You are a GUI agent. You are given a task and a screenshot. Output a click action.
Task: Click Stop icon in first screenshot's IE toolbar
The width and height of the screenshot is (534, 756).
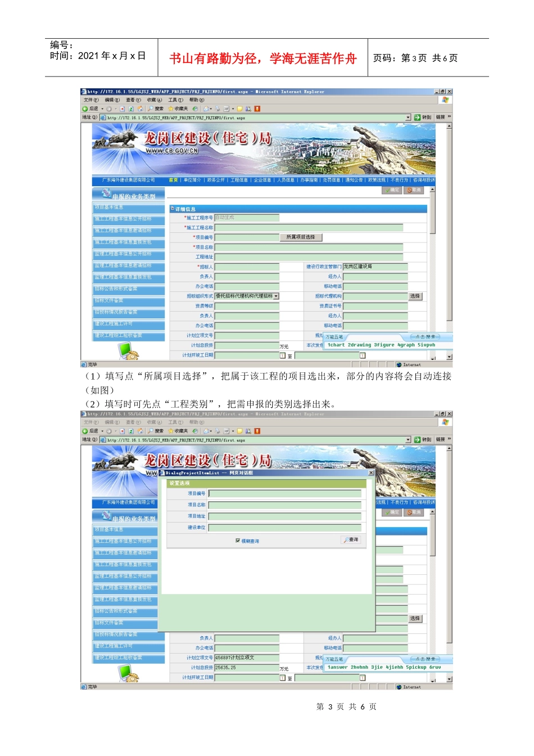coord(122,109)
